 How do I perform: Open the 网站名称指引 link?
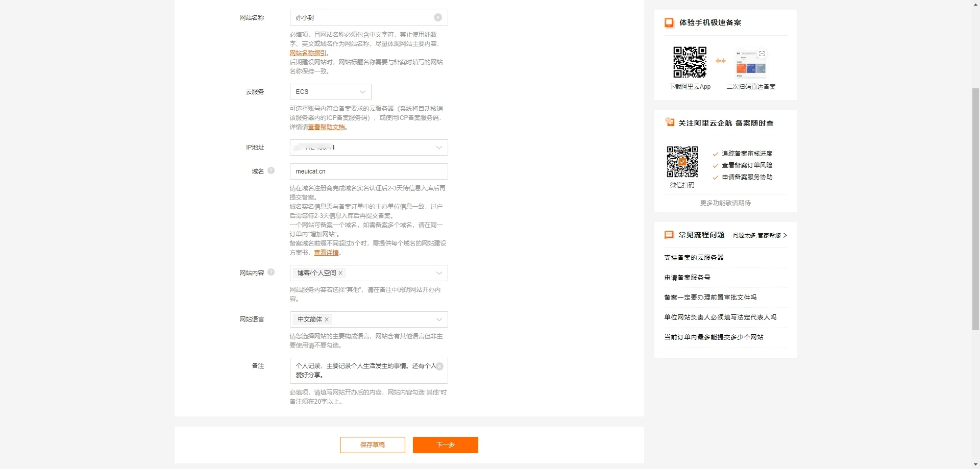[307, 53]
